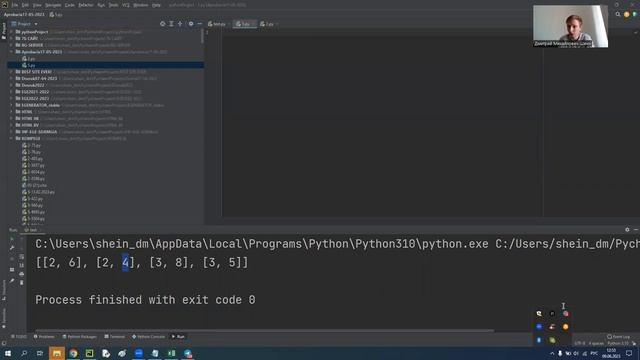Open the Terminal tab

[115, 337]
